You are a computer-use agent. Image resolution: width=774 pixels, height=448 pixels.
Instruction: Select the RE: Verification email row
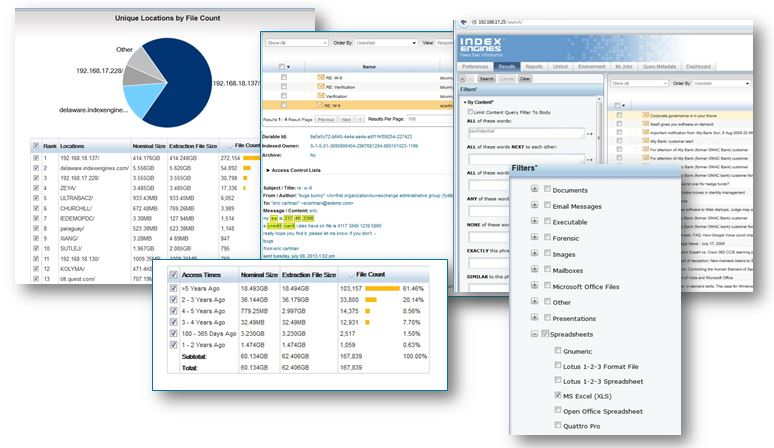click(358, 86)
